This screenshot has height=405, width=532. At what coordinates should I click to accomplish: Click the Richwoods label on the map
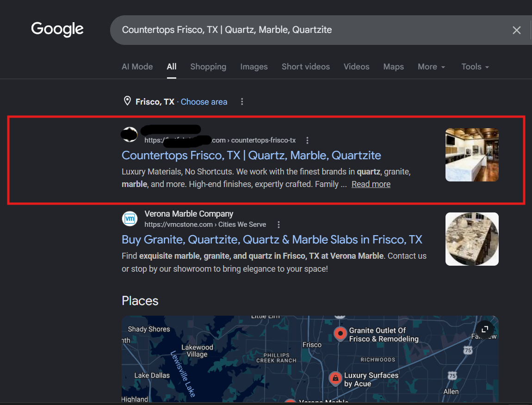tap(377, 360)
